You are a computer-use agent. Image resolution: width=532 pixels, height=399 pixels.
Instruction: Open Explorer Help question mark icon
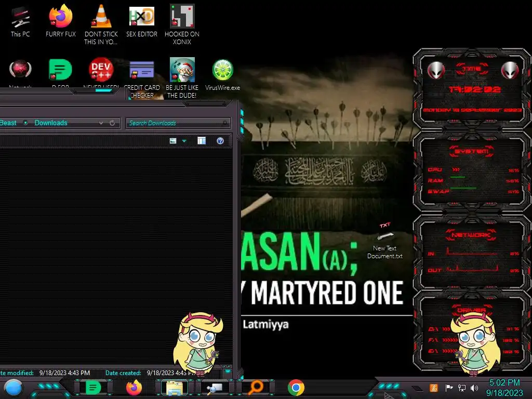click(x=220, y=141)
